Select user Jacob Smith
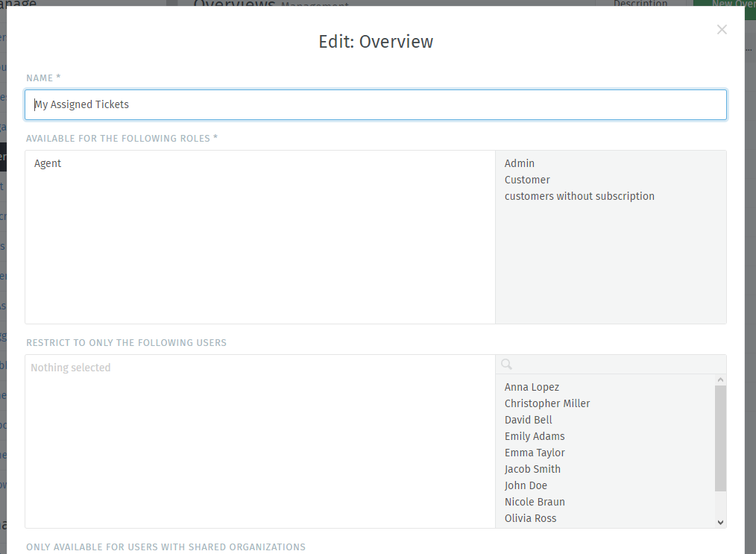This screenshot has height=554, width=756. tap(532, 469)
